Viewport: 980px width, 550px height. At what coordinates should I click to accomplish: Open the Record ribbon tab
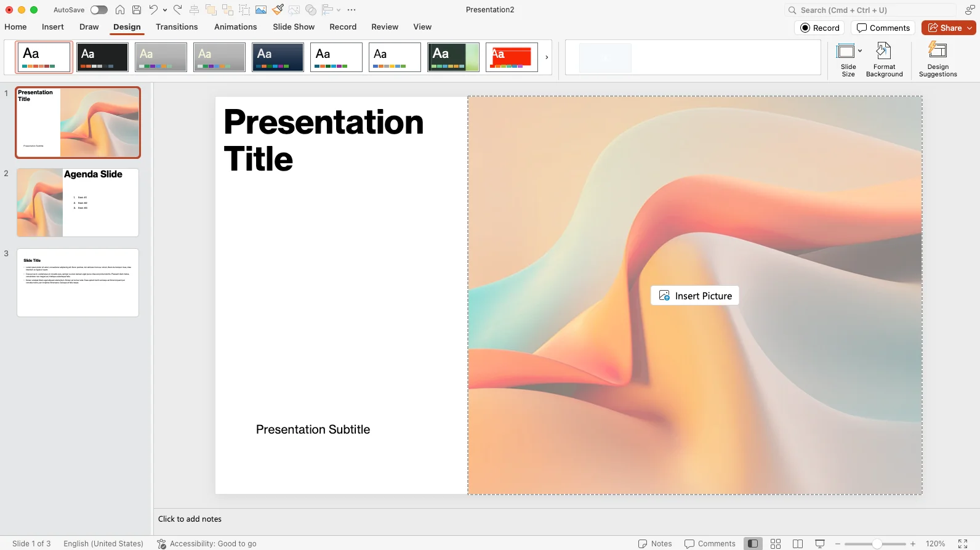[x=343, y=27]
